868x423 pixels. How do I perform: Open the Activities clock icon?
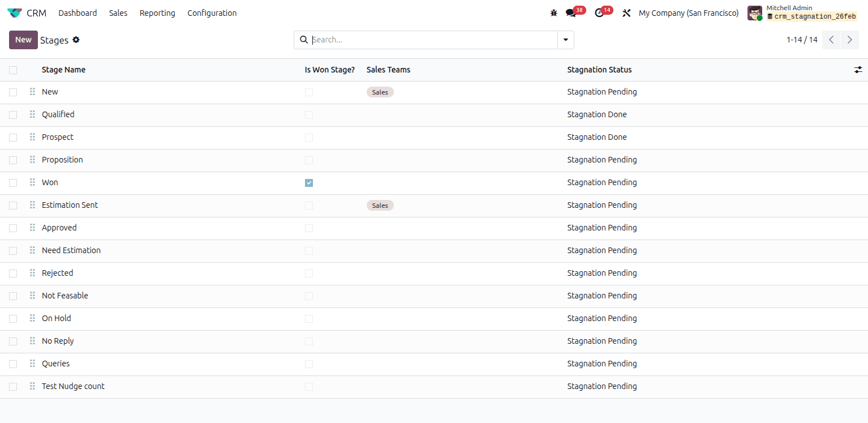point(599,12)
